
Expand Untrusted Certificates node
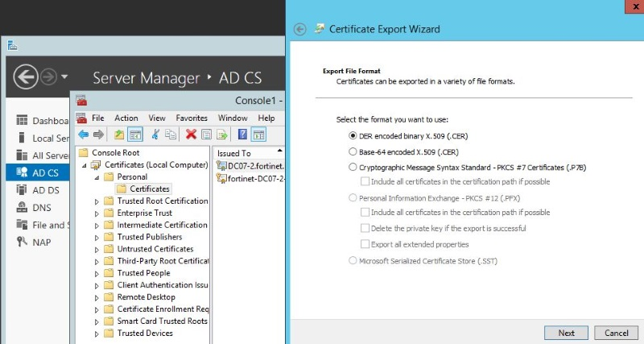[97, 249]
